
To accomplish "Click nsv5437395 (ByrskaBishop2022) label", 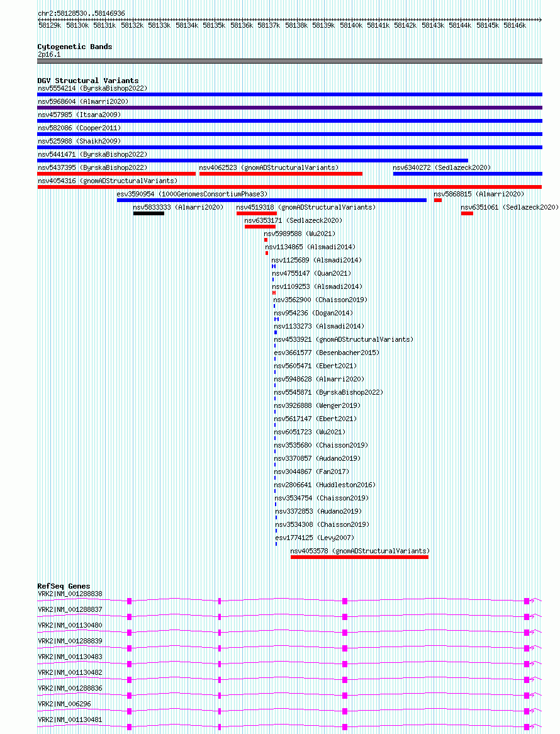I will (92, 167).
